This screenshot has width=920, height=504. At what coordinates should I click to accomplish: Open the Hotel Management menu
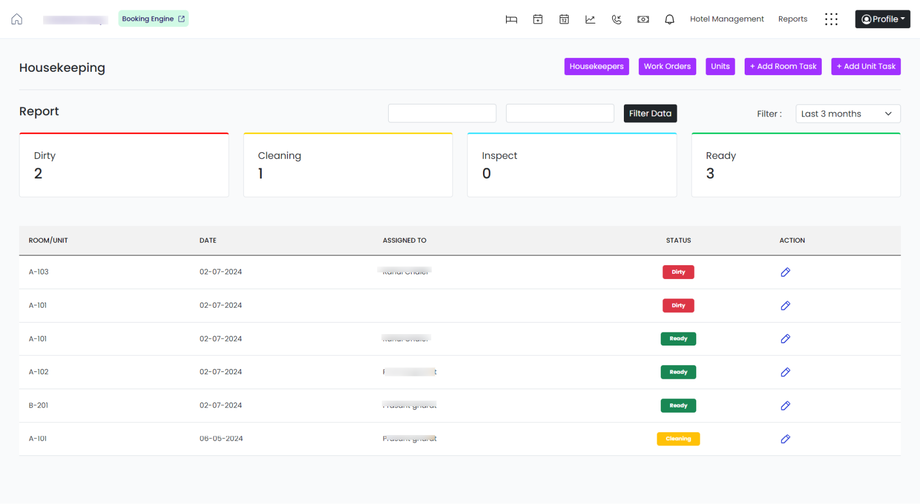pyautogui.click(x=726, y=19)
